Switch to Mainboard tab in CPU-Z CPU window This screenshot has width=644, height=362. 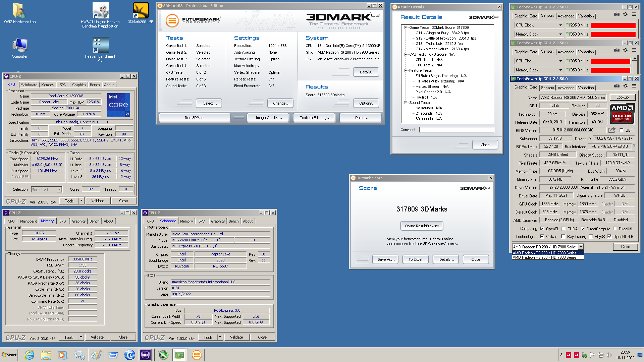click(29, 85)
